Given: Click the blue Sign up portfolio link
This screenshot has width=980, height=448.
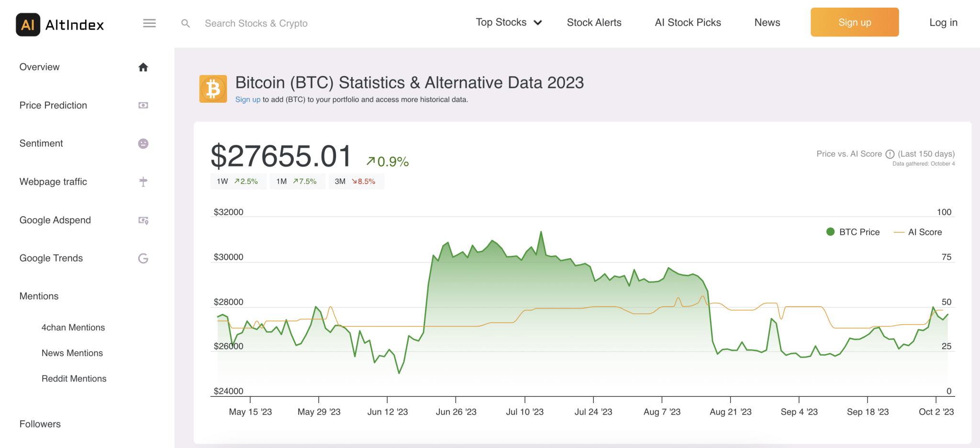Looking at the screenshot, I should (247, 99).
